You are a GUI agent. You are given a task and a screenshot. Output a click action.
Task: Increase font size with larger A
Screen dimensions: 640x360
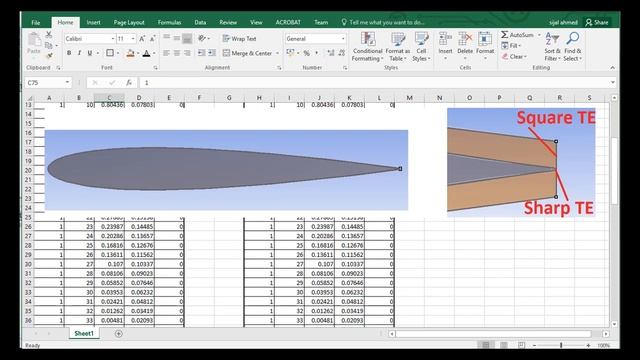coord(142,39)
